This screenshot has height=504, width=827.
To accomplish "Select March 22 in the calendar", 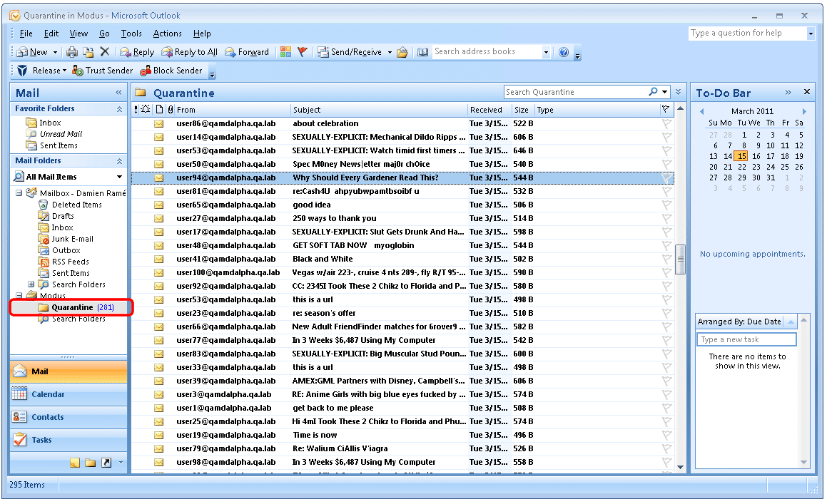I will tap(741, 167).
